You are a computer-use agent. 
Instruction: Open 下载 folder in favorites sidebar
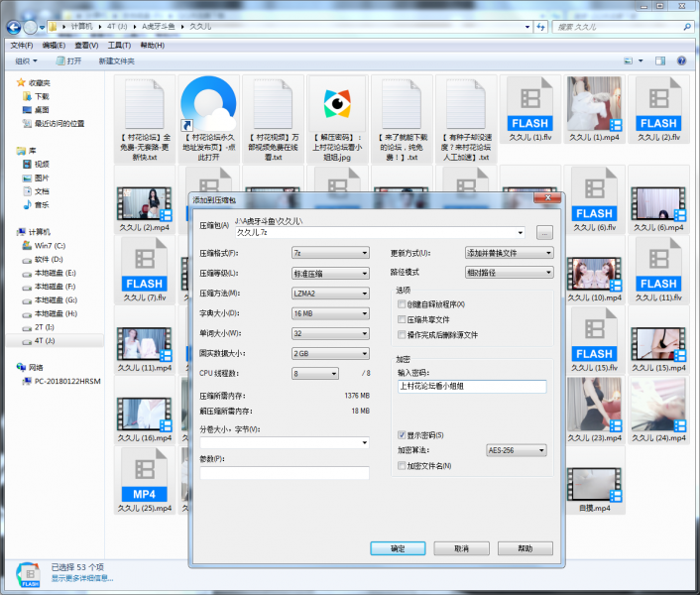[42, 97]
